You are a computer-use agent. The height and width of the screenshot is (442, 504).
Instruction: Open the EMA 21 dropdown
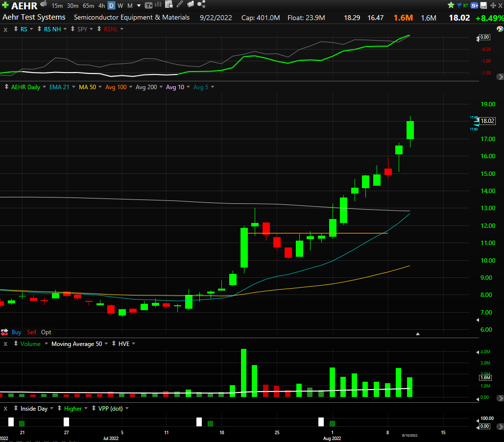coord(73,87)
